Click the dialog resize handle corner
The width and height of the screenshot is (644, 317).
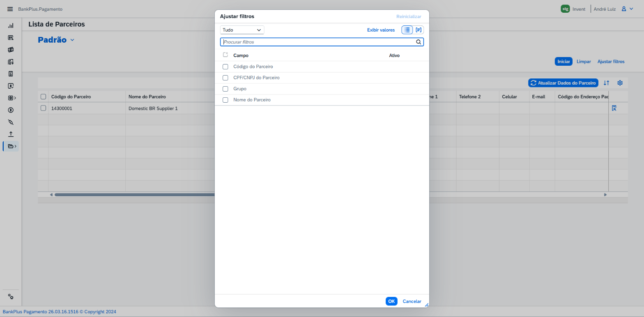(x=426, y=305)
